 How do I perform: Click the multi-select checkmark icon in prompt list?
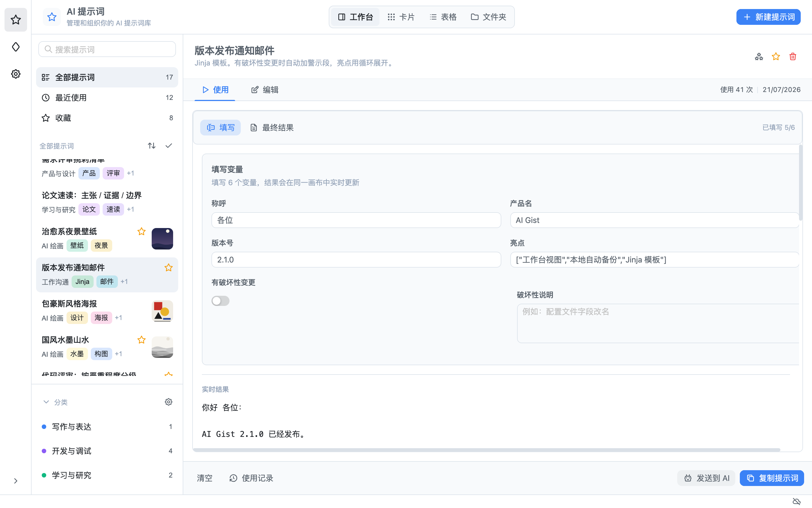click(169, 145)
